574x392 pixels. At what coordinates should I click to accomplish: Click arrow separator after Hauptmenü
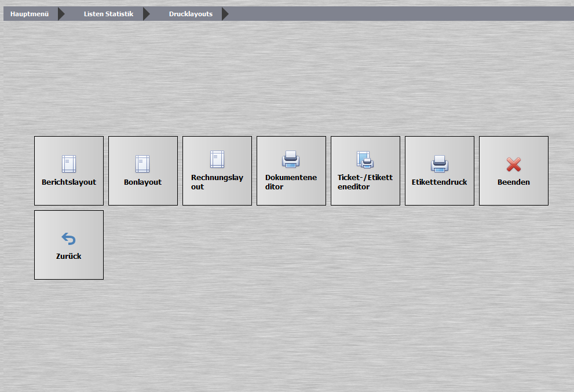pyautogui.click(x=61, y=14)
